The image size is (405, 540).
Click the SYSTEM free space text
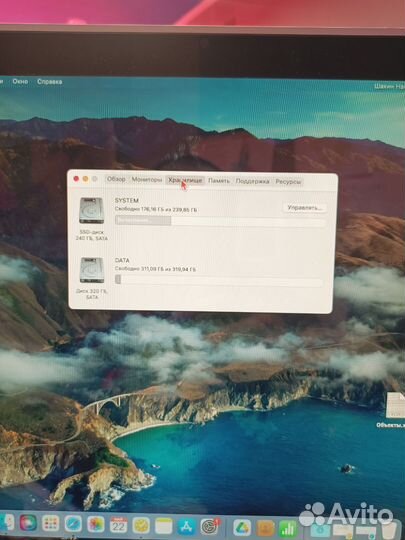tap(156, 209)
